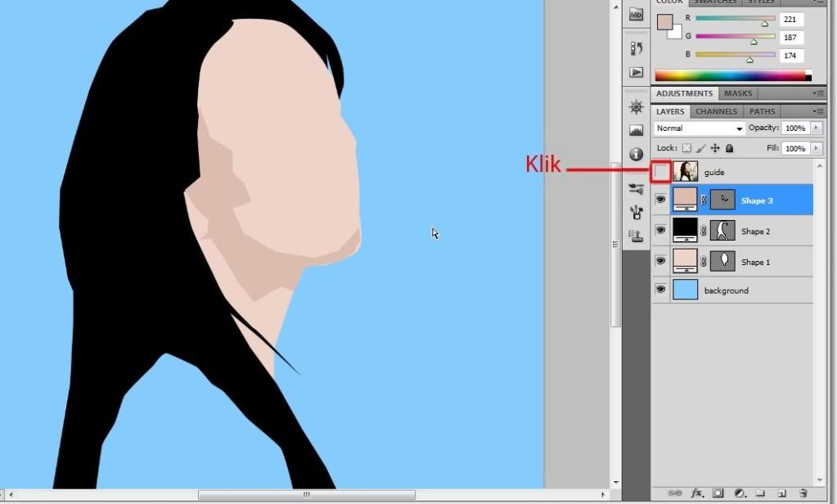Click the foreground color swatch
Image resolution: width=837 pixels, height=504 pixels.
[664, 22]
